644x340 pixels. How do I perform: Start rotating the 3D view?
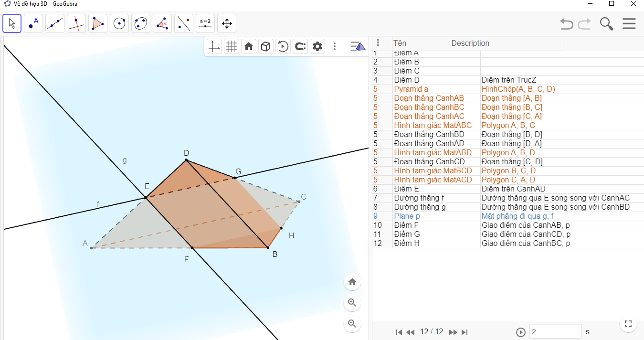click(x=283, y=46)
